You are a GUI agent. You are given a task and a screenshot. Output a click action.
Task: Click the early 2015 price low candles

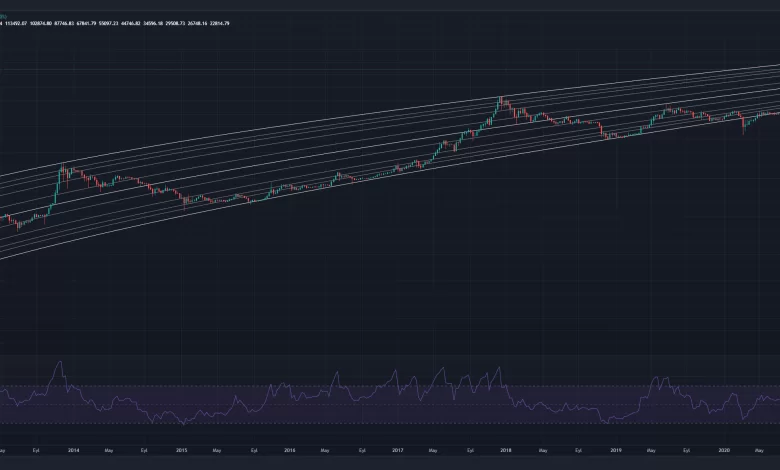click(185, 203)
